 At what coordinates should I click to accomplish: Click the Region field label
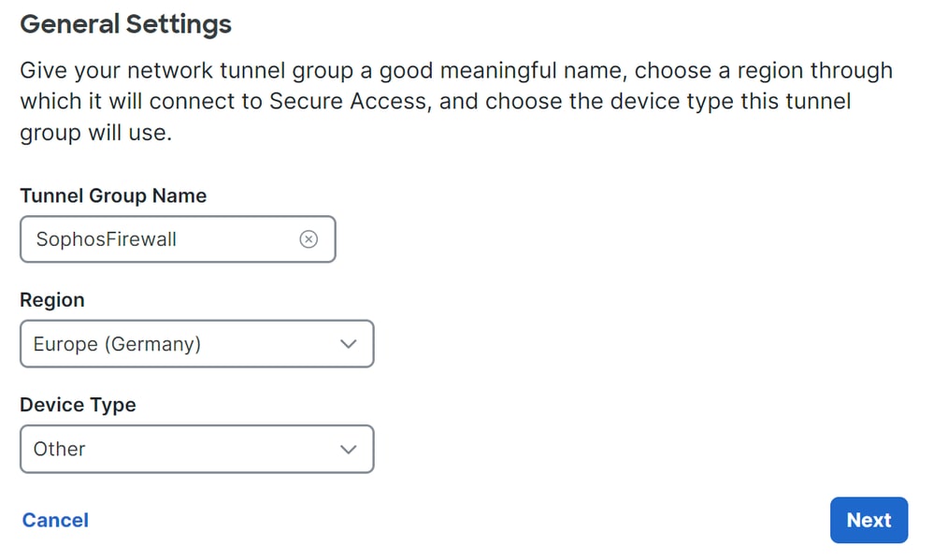pos(52,300)
